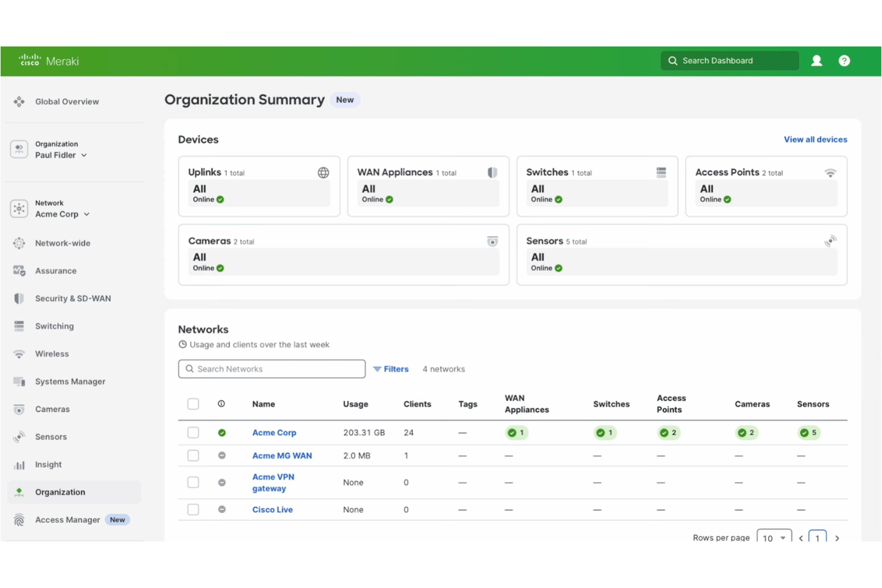Screen dimensions: 882x588
Task: Open the Acme VPN gateway network link
Action: point(273,483)
